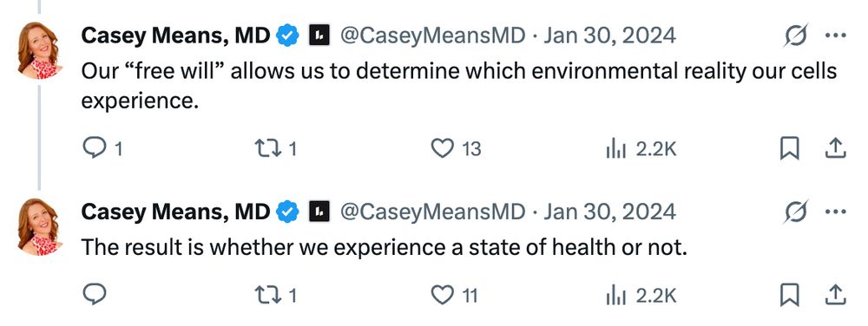Screen dimensions: 868x326
Task: Open Casey Means profile from first tweet name
Action: coord(175,36)
